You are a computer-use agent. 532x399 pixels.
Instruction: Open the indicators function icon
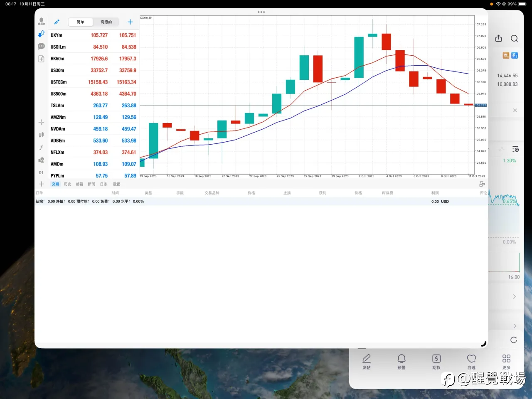[41, 147]
